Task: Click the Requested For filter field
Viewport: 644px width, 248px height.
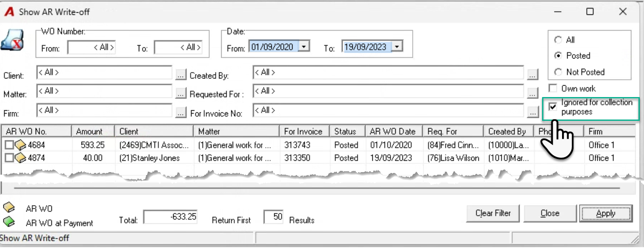Action: pos(388,91)
